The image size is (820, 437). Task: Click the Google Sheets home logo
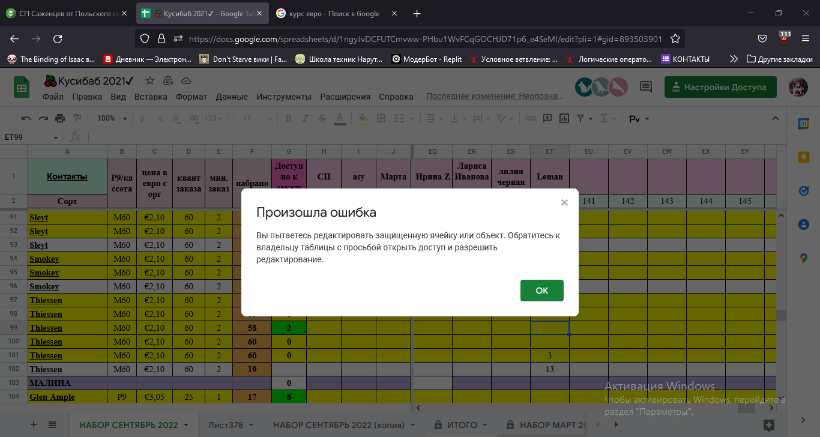[x=20, y=87]
